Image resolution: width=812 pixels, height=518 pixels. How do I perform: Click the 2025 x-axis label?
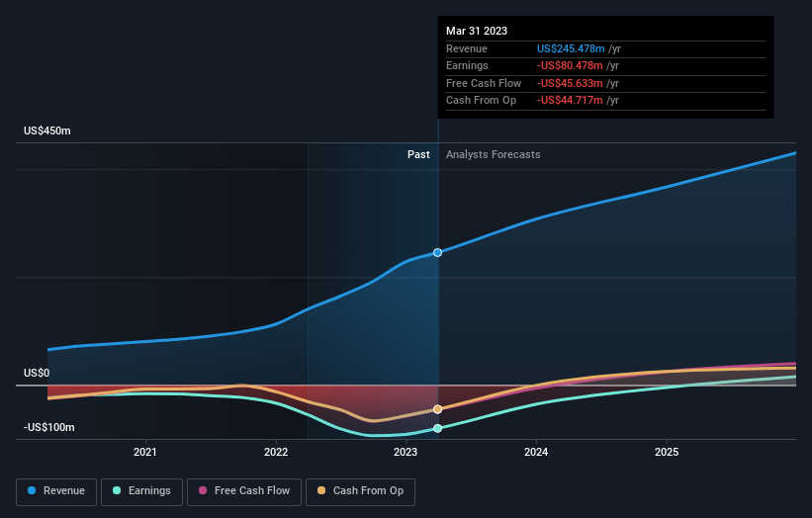pos(667,453)
